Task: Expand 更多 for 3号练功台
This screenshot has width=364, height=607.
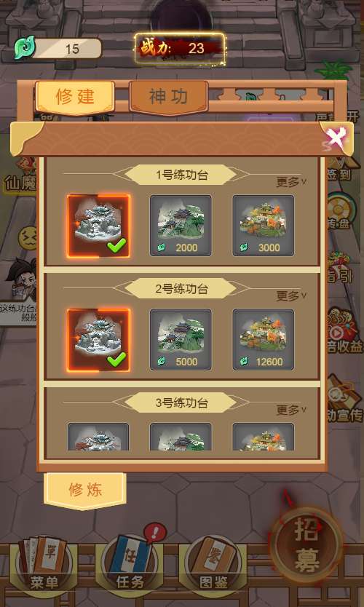Action: pyautogui.click(x=291, y=410)
